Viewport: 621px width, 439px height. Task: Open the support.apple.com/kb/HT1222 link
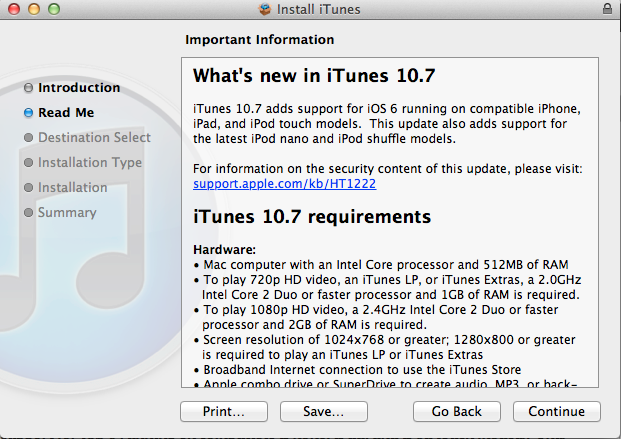coord(284,184)
